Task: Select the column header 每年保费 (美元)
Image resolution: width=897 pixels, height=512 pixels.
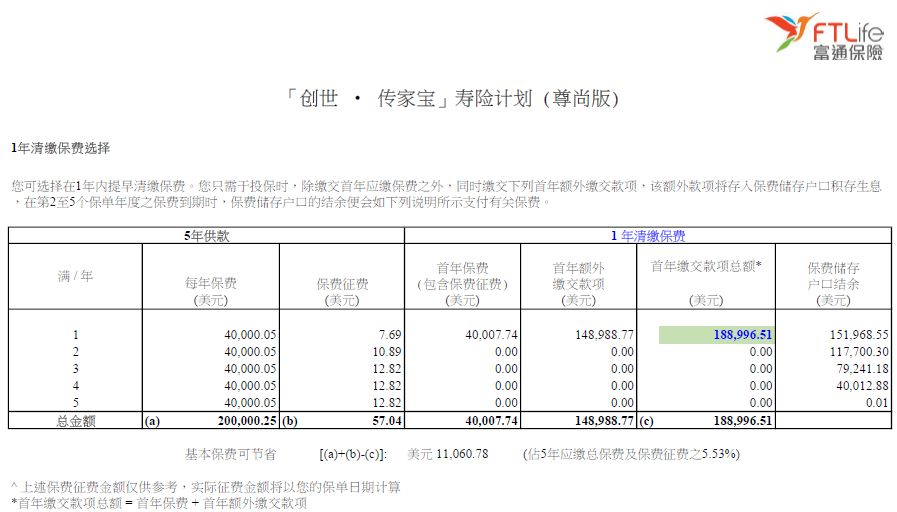Action: coord(211,291)
